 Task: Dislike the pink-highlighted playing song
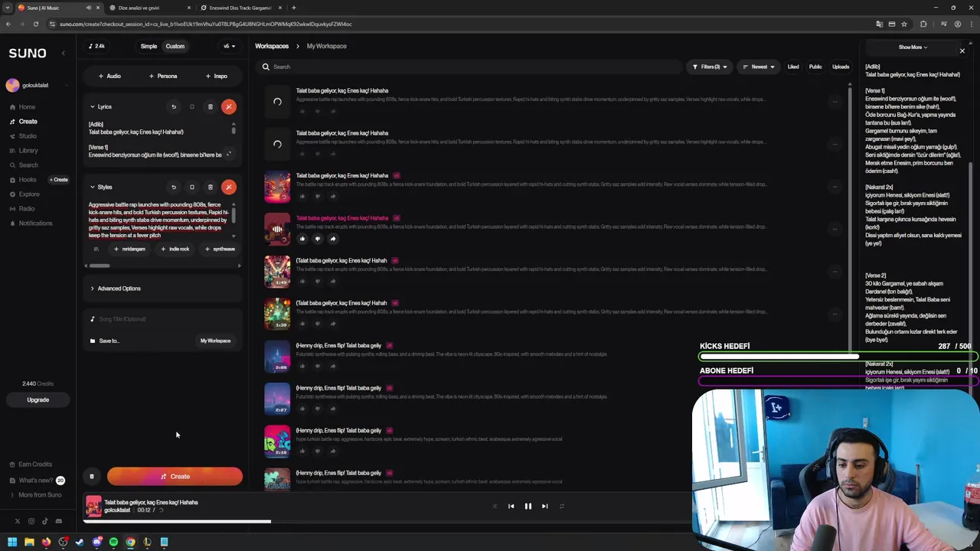click(x=318, y=239)
